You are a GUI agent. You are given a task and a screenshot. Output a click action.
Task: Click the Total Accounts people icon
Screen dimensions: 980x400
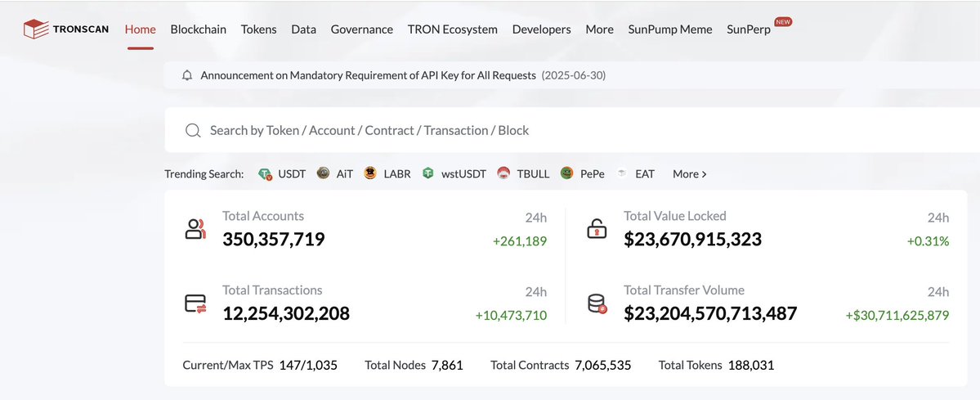click(195, 229)
